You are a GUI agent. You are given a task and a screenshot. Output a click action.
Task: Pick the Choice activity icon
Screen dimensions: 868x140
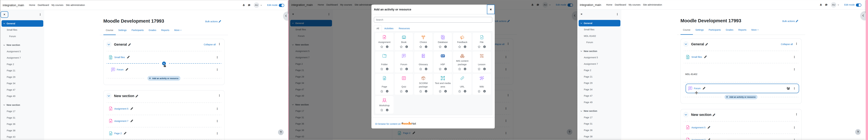pyautogui.click(x=423, y=37)
